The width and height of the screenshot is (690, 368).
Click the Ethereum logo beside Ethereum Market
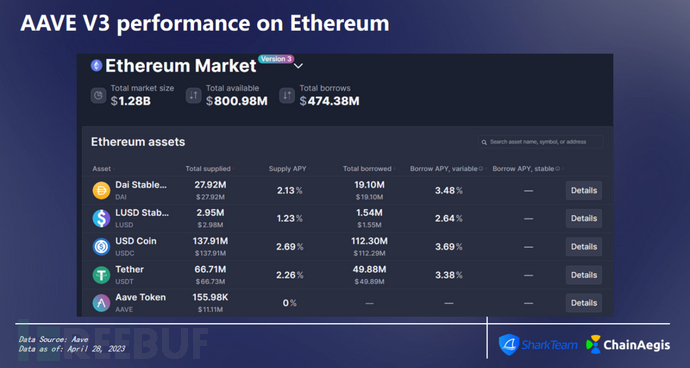click(x=96, y=66)
